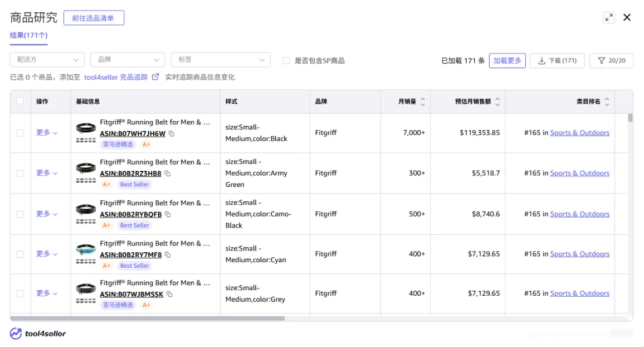This screenshot has width=644, height=347.
Task: Open tool4seller 竞品追踪 link
Action: [116, 77]
